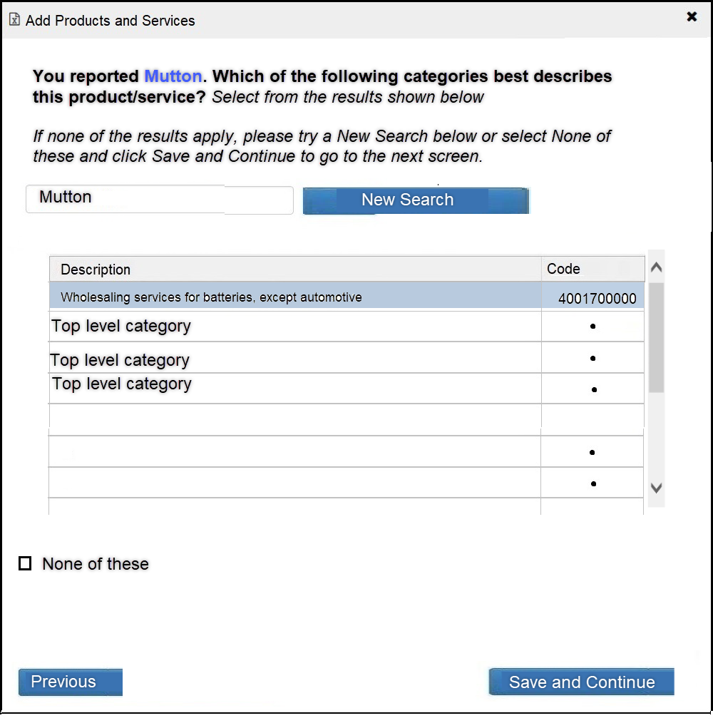Click the results list scroll down arrow
713x728 pixels.
pyautogui.click(x=657, y=488)
